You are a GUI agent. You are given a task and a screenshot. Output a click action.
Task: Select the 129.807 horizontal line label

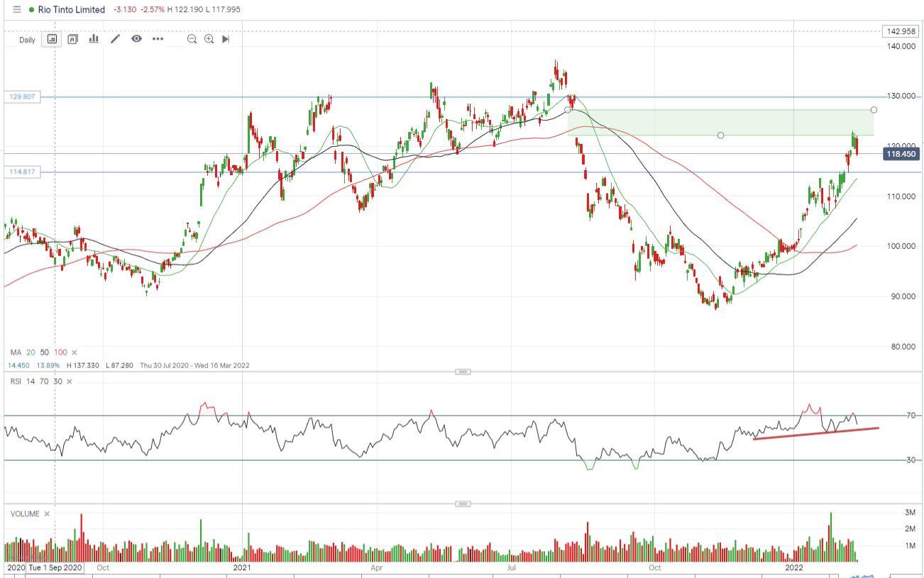coord(22,96)
